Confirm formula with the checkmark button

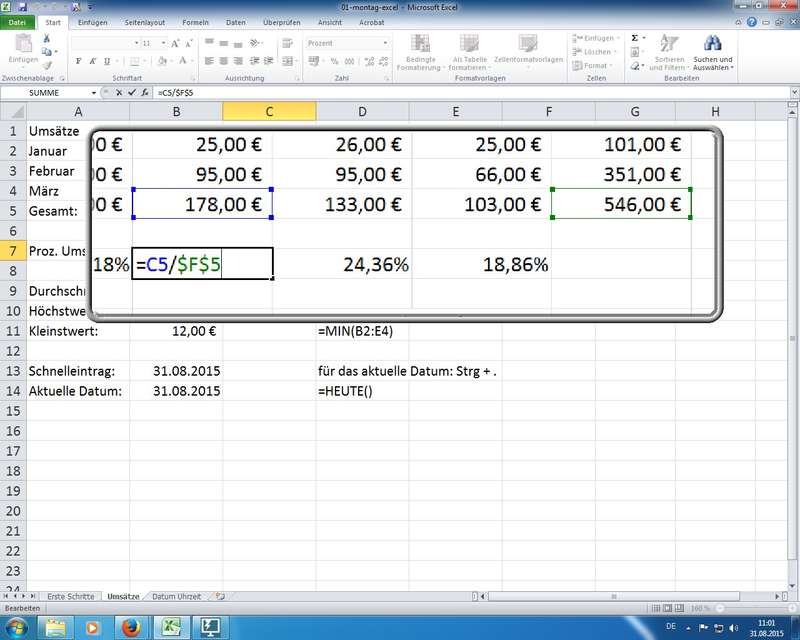(x=132, y=92)
